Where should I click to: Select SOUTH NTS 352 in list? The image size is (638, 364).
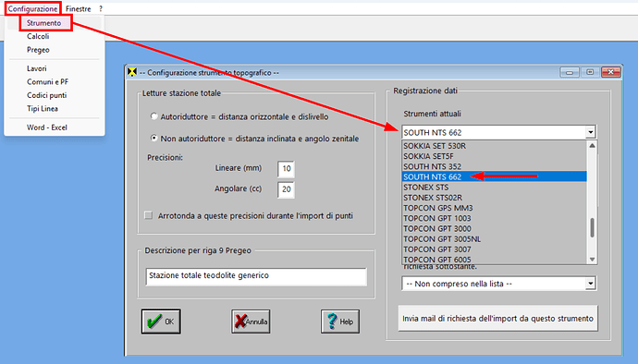pyautogui.click(x=494, y=166)
